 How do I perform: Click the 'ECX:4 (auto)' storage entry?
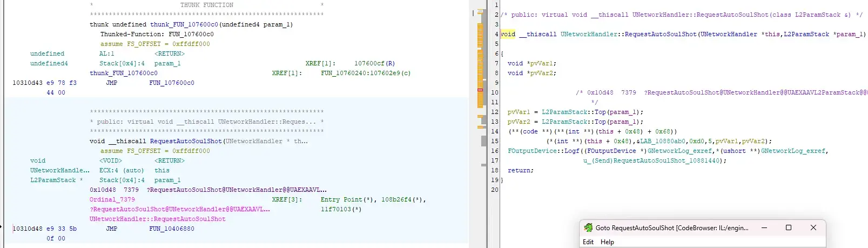coord(122,170)
